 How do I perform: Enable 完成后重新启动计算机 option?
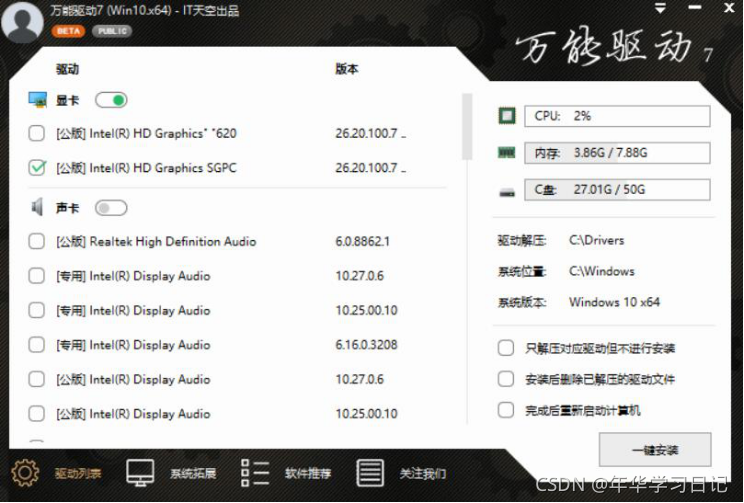point(506,410)
